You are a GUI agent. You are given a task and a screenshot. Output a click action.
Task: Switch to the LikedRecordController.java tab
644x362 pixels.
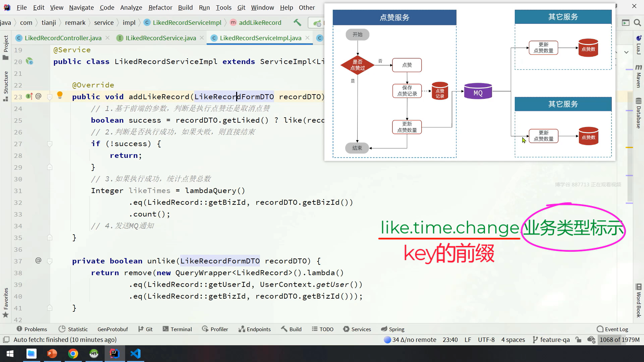coord(63,38)
